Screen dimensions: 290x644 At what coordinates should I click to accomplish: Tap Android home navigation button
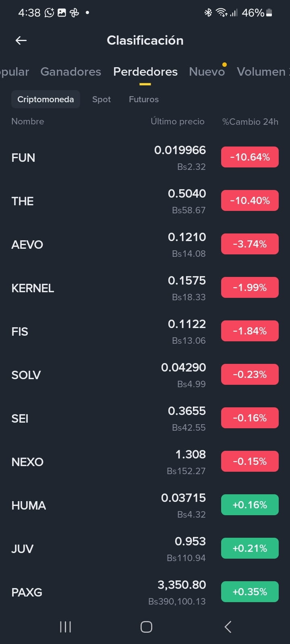click(x=146, y=627)
